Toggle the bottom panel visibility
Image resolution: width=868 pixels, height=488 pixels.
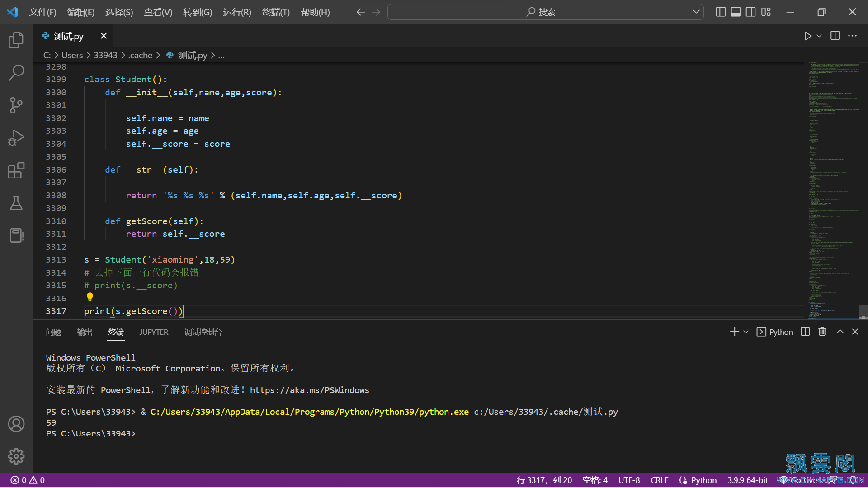point(736,12)
